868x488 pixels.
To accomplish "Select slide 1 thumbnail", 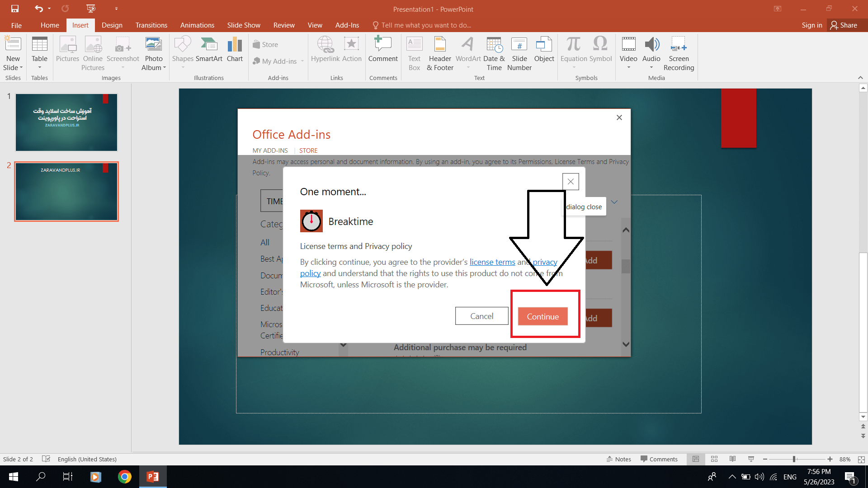I will click(x=66, y=122).
